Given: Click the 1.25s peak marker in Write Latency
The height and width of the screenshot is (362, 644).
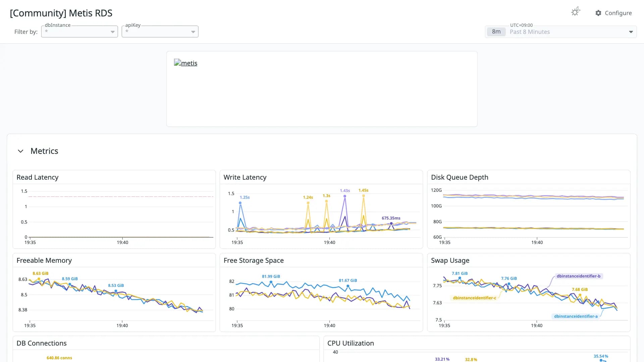Looking at the screenshot, I should tap(240, 203).
